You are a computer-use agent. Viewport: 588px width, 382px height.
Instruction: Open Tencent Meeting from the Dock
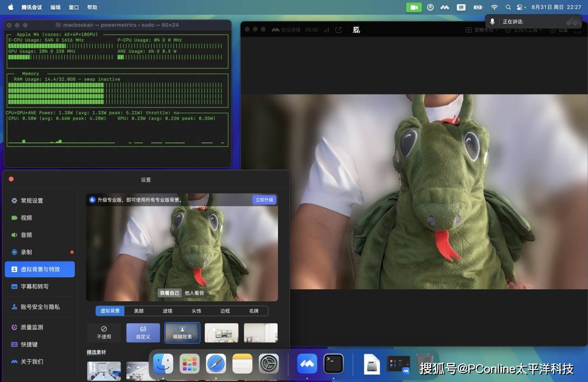pos(307,363)
